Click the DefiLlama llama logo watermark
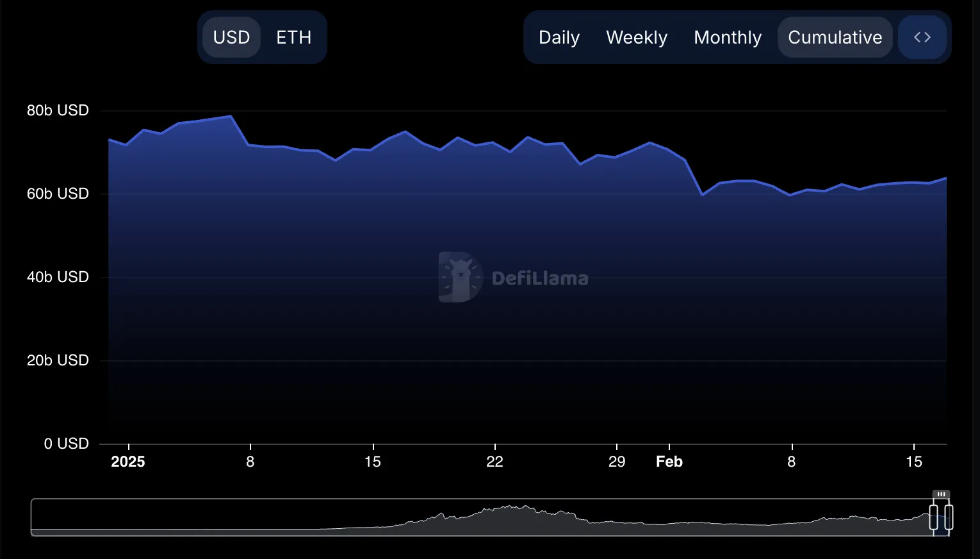 click(x=460, y=277)
